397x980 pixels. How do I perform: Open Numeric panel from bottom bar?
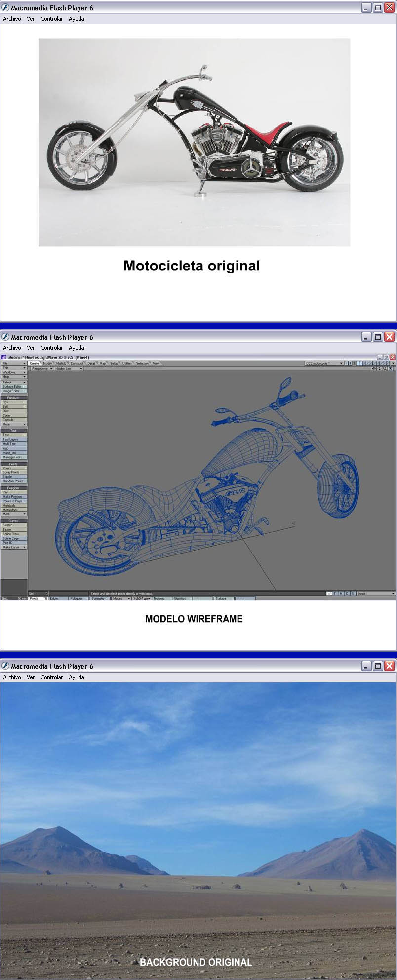click(162, 598)
